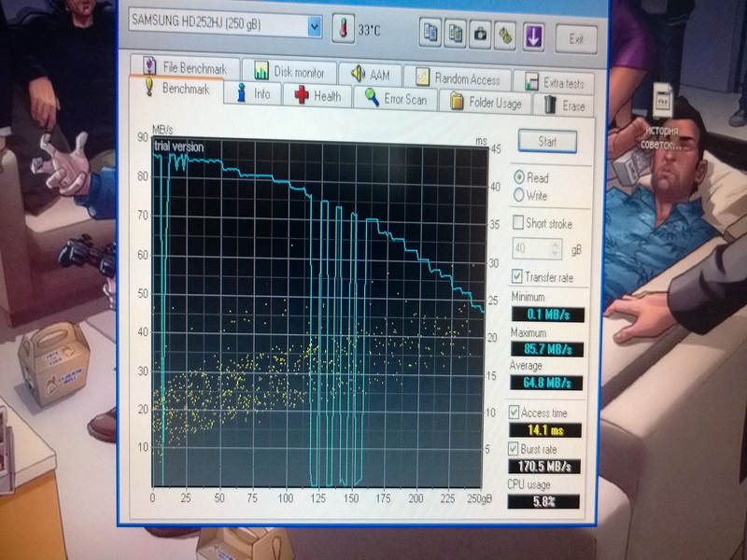
Task: Switch to the File Benchmark tab
Action: [x=185, y=67]
